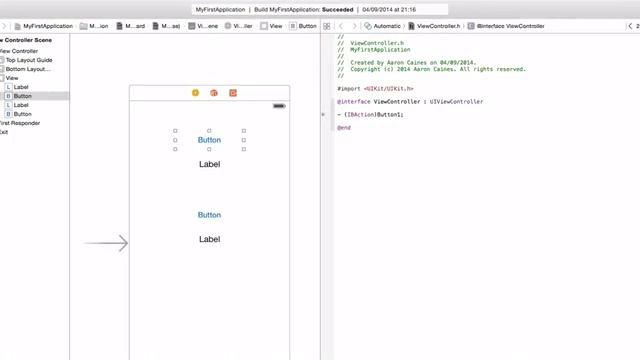Screen dimensions: 640x360
Task: Select Top Layout Guide in outline
Action: tap(29, 60)
